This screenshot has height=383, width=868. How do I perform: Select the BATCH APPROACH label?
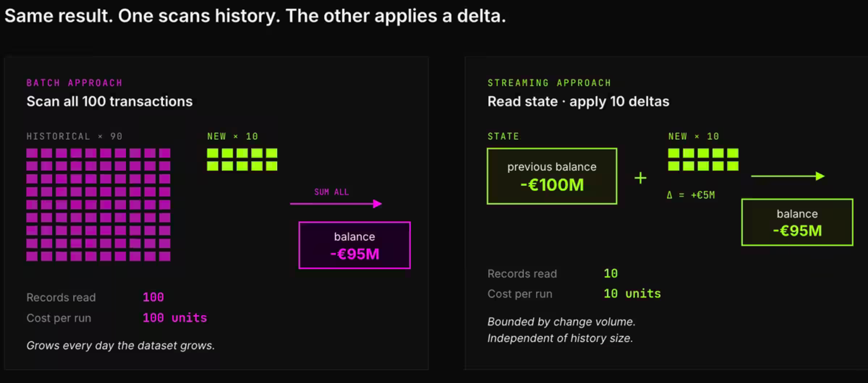pos(74,83)
